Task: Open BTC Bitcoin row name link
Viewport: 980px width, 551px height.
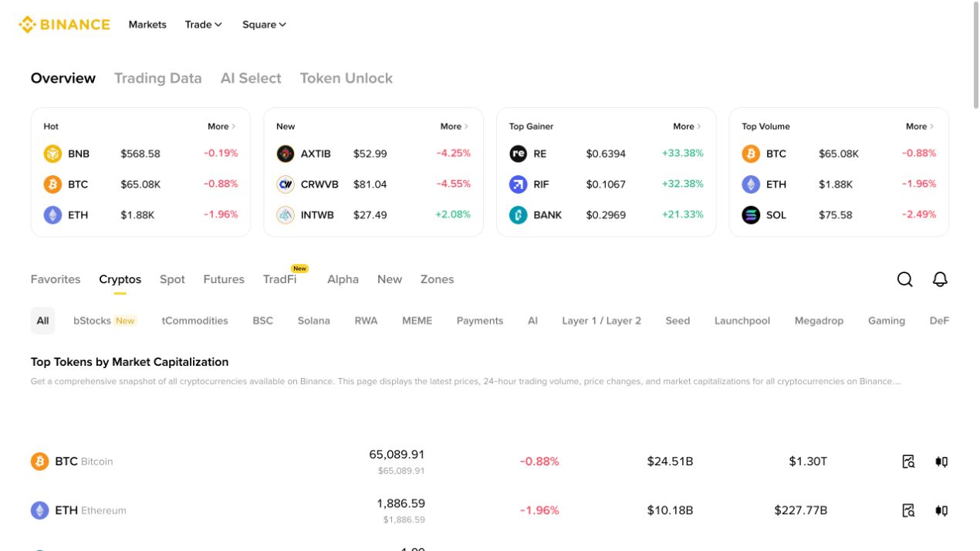Action: coord(84,461)
